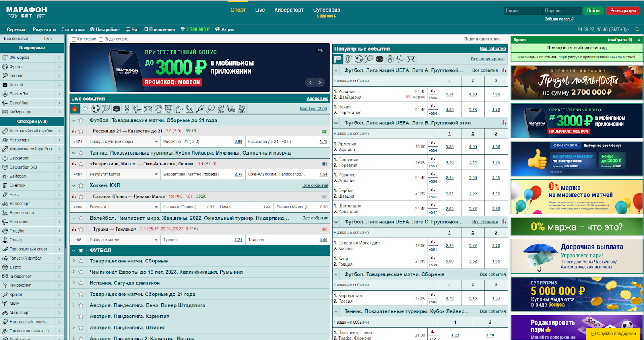Filter Popular events by tennis icon
The image size is (644, 340).
point(369,59)
